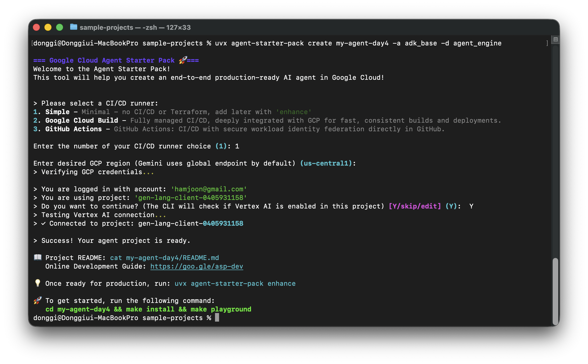Click the green zoom window button
The image size is (588, 364).
click(60, 27)
